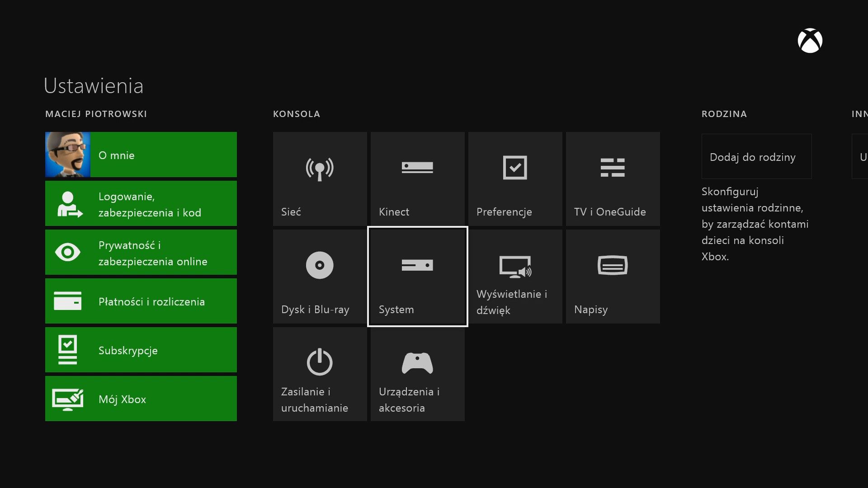The width and height of the screenshot is (868, 488).
Task: Select the O mnie tile label
Action: (x=117, y=155)
